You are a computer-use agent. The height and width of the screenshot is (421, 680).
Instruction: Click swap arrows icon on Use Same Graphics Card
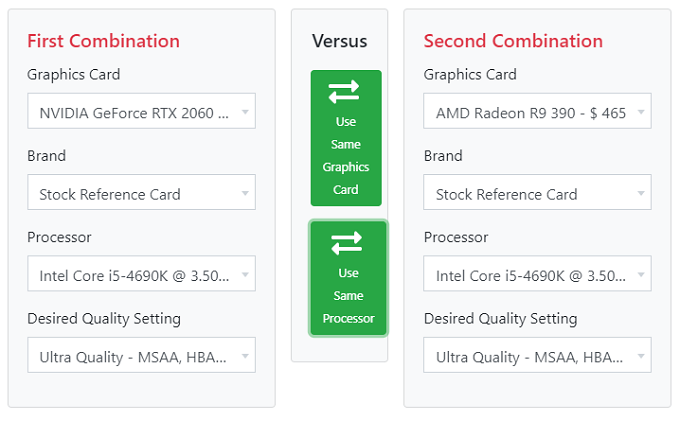pyautogui.click(x=344, y=91)
